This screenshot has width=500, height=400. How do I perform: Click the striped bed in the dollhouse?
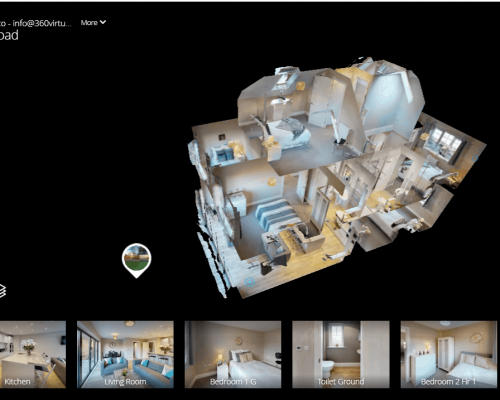277,215
